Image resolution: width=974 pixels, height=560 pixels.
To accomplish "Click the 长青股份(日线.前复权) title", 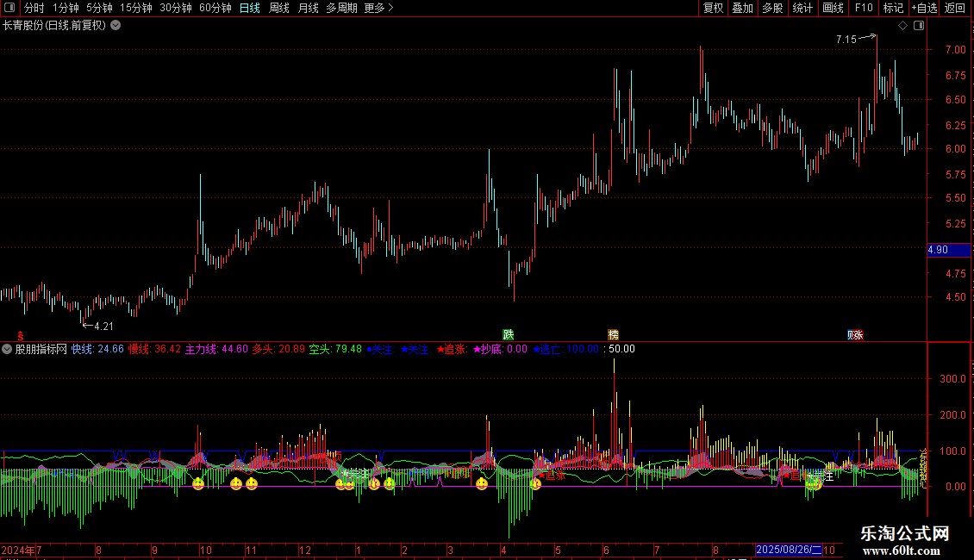I will (54, 26).
